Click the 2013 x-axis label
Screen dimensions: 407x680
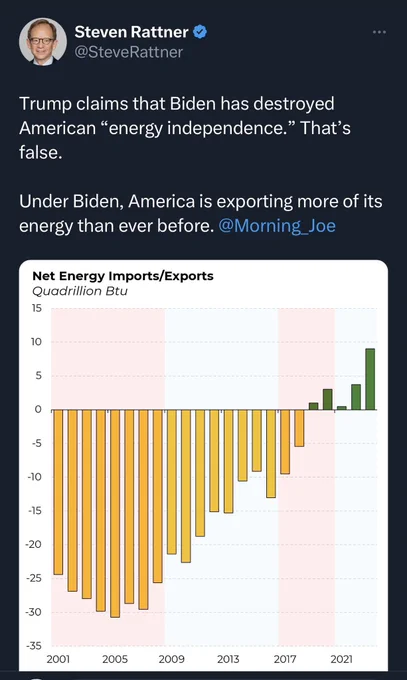point(228,659)
